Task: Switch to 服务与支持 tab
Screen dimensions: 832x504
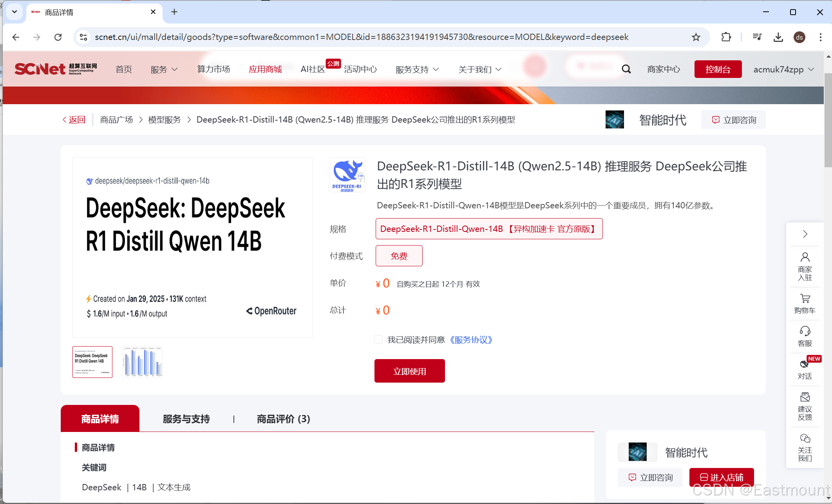Action: [186, 419]
